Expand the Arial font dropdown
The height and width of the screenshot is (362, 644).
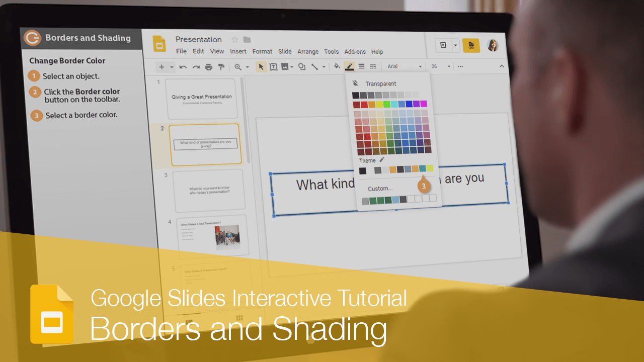(405, 66)
